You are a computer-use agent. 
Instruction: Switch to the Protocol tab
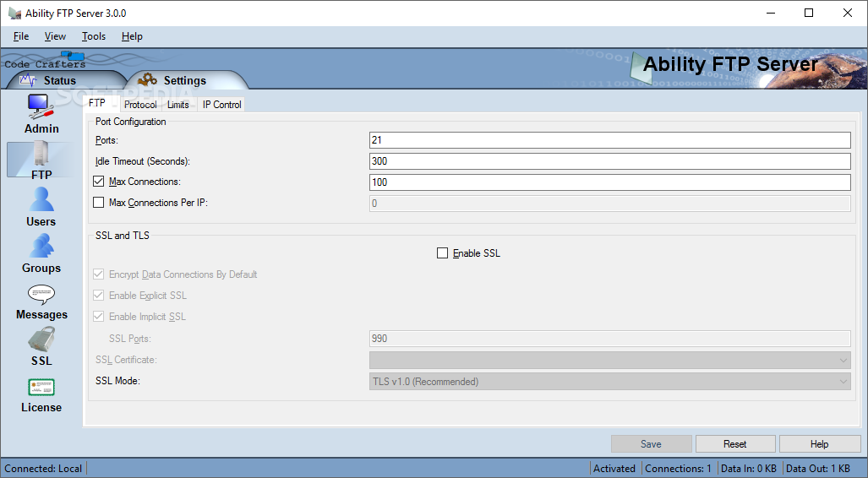coord(140,105)
